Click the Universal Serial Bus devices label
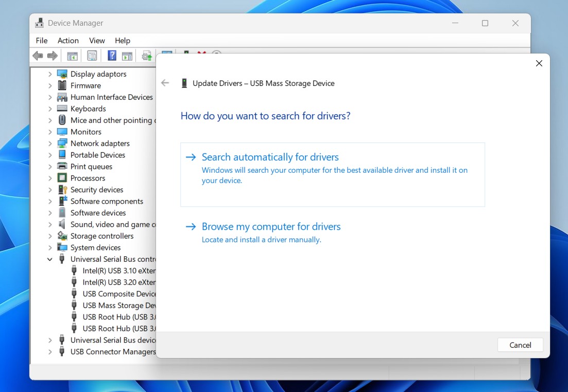Screen dimensions: 568x392 point(113,340)
